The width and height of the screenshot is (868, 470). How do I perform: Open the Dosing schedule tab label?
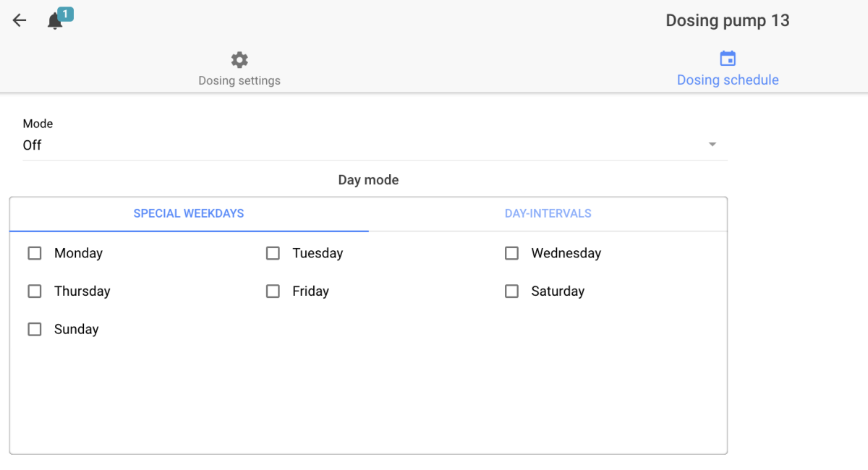(x=728, y=80)
